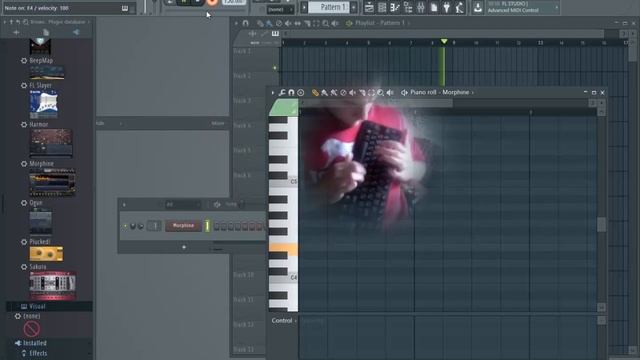Click the Track 1 label in Playlist
640x360 pixels.
click(242, 51)
